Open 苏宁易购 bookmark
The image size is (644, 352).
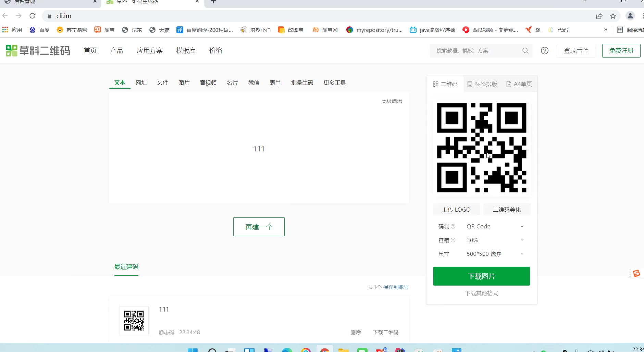(x=72, y=30)
